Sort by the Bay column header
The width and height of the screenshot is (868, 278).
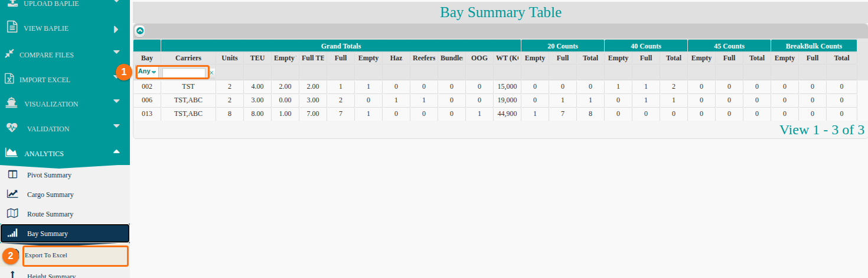[x=147, y=58]
